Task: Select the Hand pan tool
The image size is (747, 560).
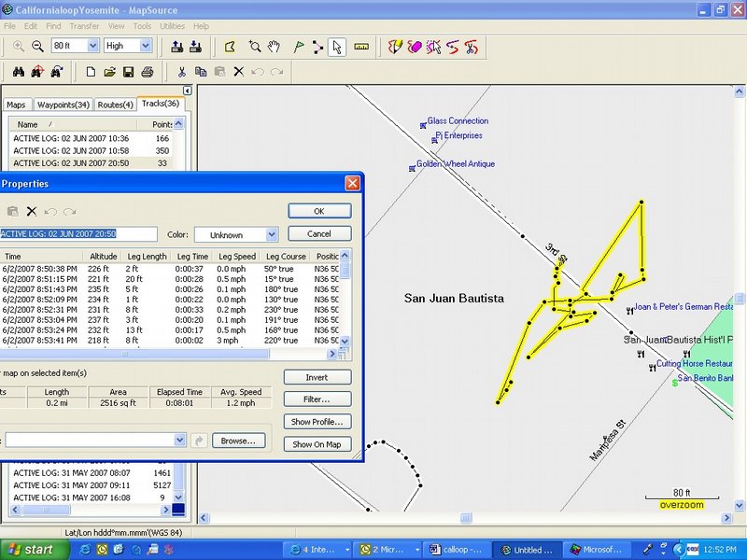Action: [274, 46]
